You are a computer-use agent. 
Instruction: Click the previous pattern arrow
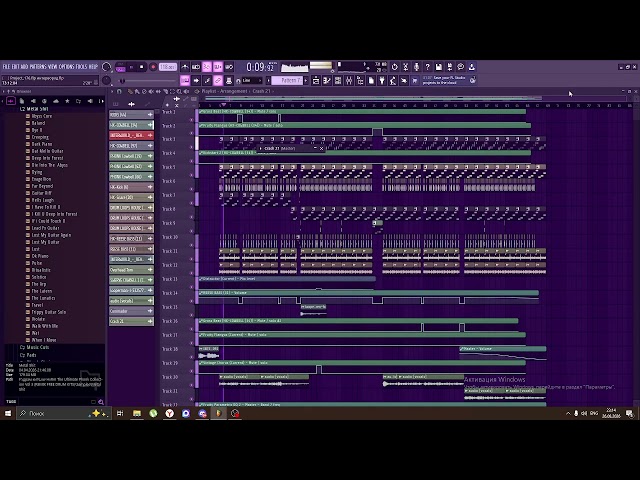click(269, 80)
